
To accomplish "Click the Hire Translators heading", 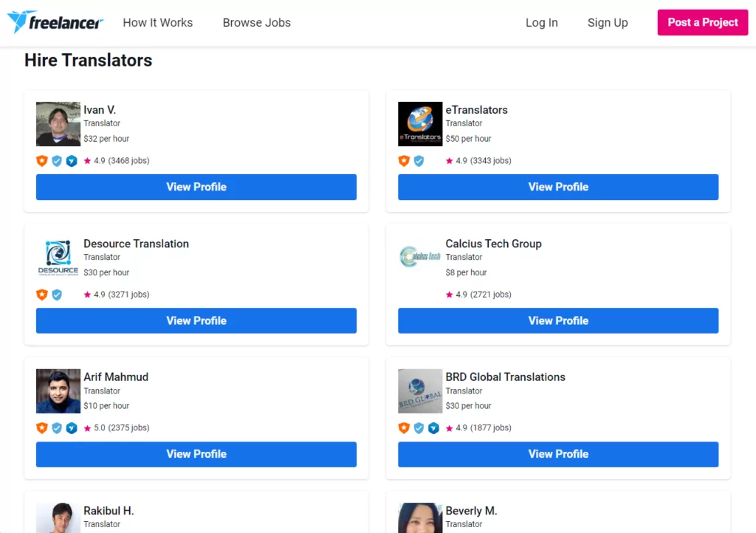I will [x=89, y=61].
